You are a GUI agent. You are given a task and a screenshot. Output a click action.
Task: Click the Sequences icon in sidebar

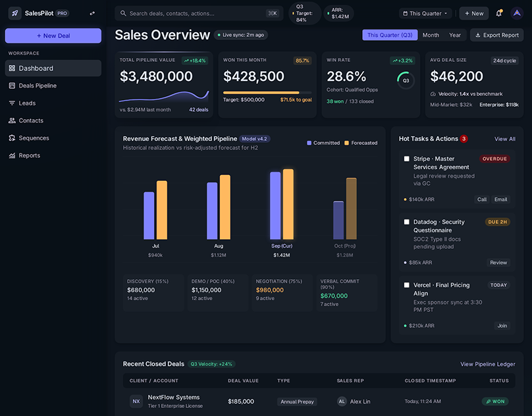12,138
